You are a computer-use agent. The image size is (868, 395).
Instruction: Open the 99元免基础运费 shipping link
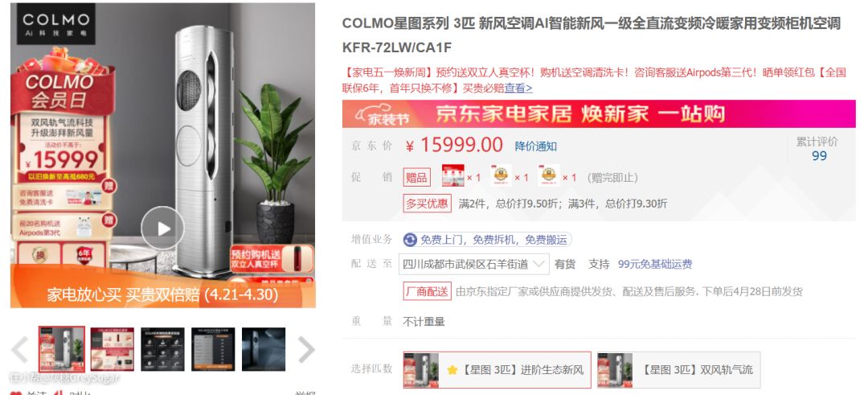point(655,264)
